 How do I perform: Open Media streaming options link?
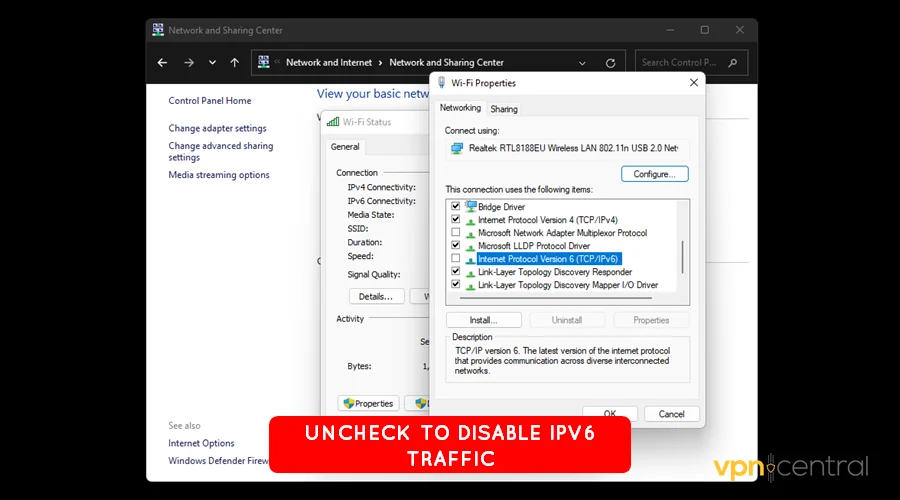tap(219, 175)
